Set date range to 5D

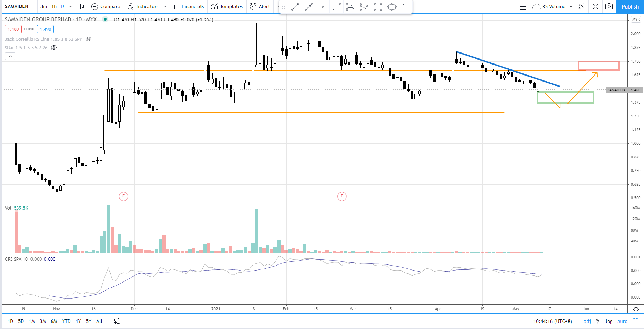tap(21, 321)
